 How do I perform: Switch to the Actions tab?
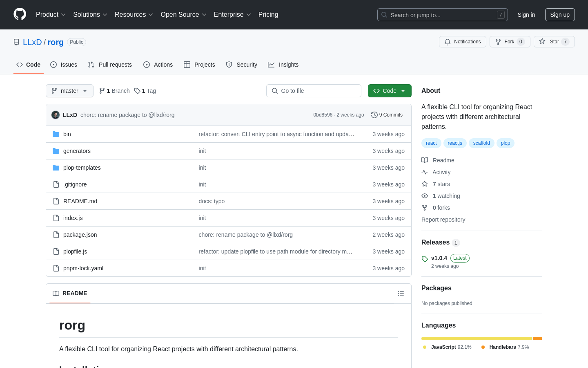(158, 65)
